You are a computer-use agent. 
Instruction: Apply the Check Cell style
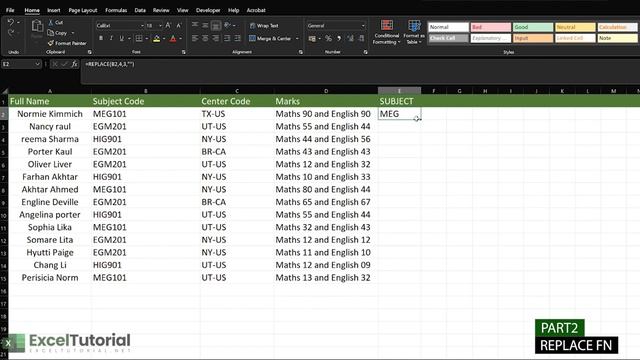[x=448, y=38]
